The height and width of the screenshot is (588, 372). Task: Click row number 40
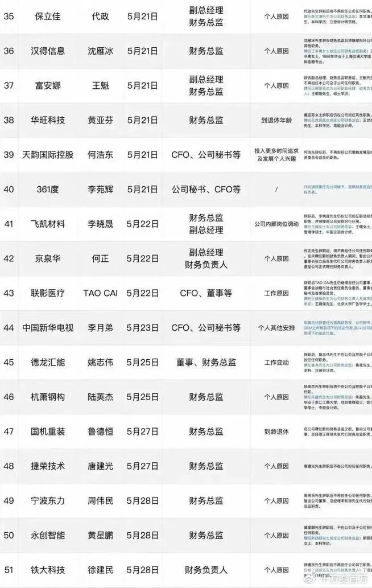[x=9, y=190]
